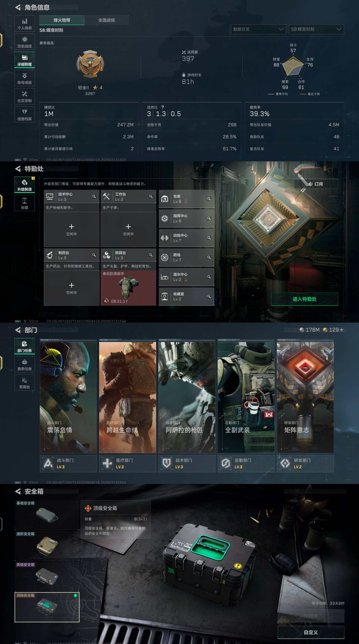Expand the S8:蝶变时刻 season dropdown
This screenshot has height=644, width=359.
[x=316, y=29]
